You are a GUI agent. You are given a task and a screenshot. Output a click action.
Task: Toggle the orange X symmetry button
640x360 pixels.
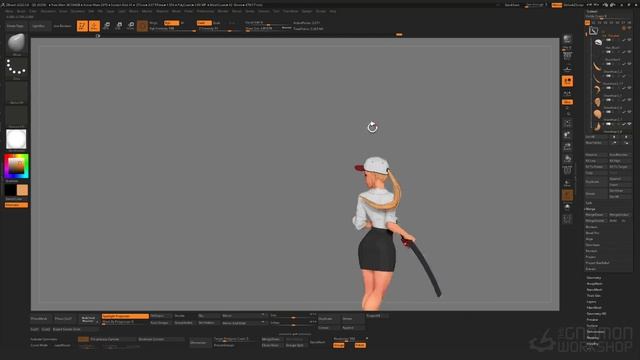pos(83,339)
